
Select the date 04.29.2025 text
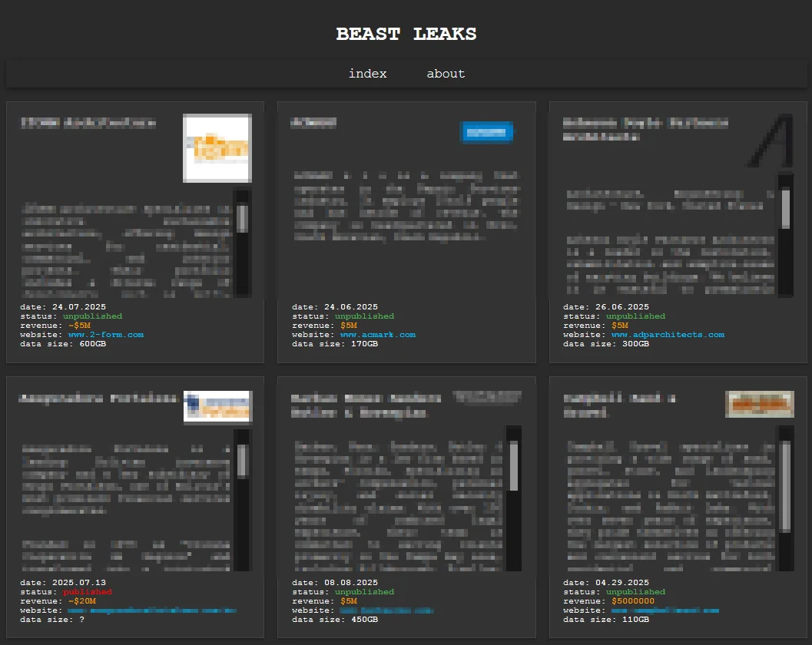click(x=606, y=582)
